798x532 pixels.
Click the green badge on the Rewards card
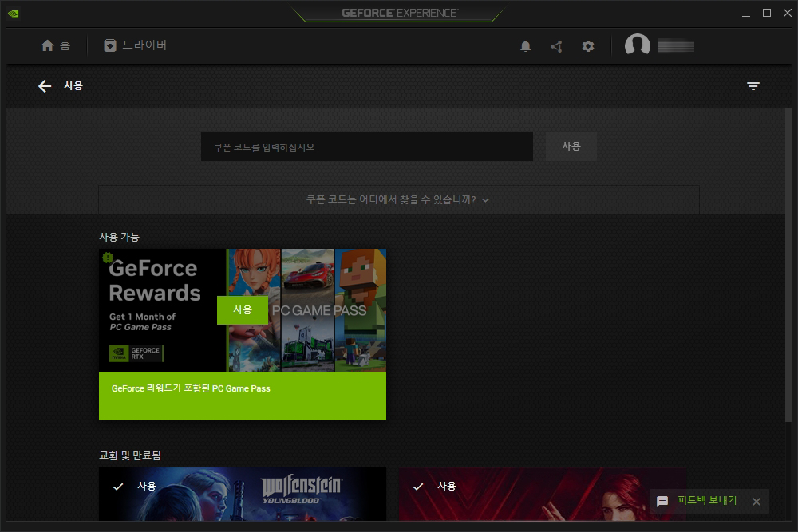click(108, 258)
